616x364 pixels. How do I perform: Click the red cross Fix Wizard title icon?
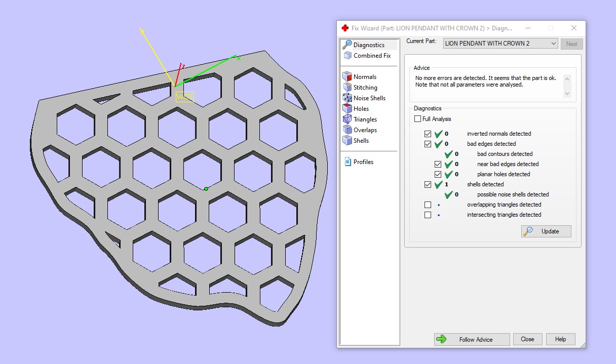pyautogui.click(x=345, y=28)
